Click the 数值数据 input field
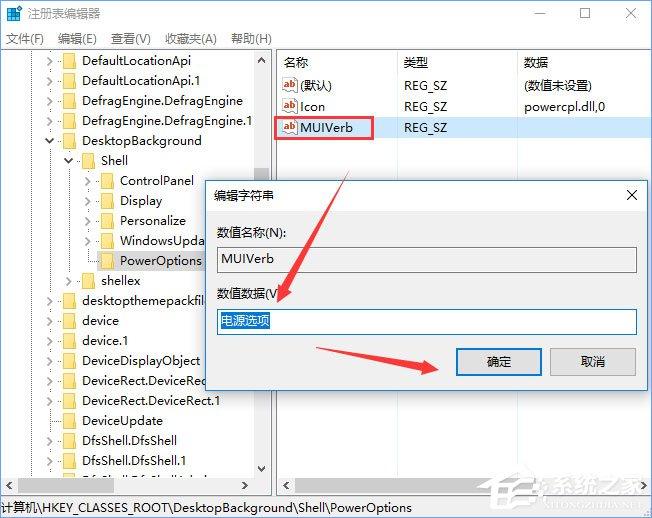Screen dimensions: 652x518 (427, 321)
